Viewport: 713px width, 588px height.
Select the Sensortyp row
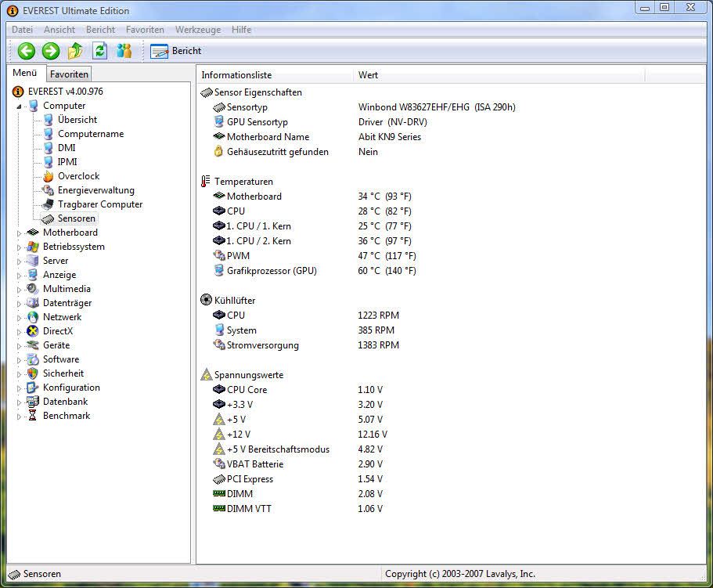[364, 107]
